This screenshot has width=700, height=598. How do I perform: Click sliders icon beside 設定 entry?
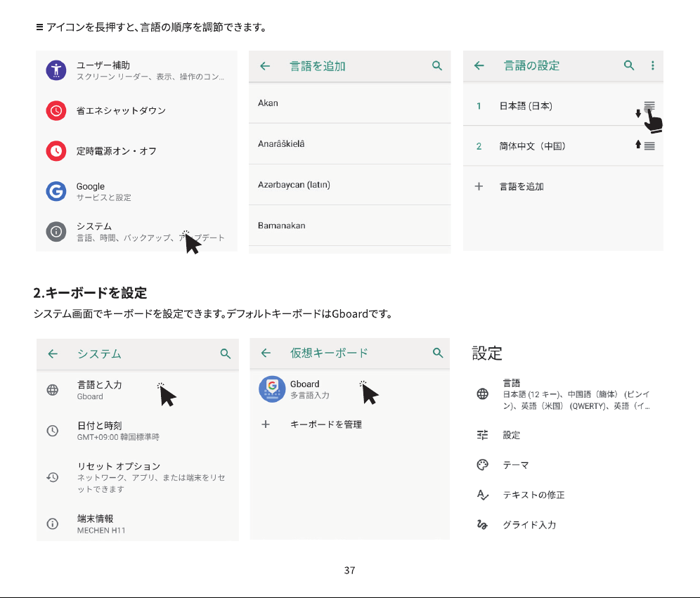[483, 435]
